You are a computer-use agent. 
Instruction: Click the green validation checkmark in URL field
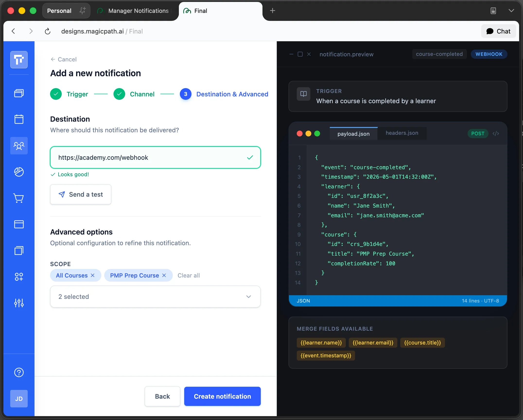250,158
